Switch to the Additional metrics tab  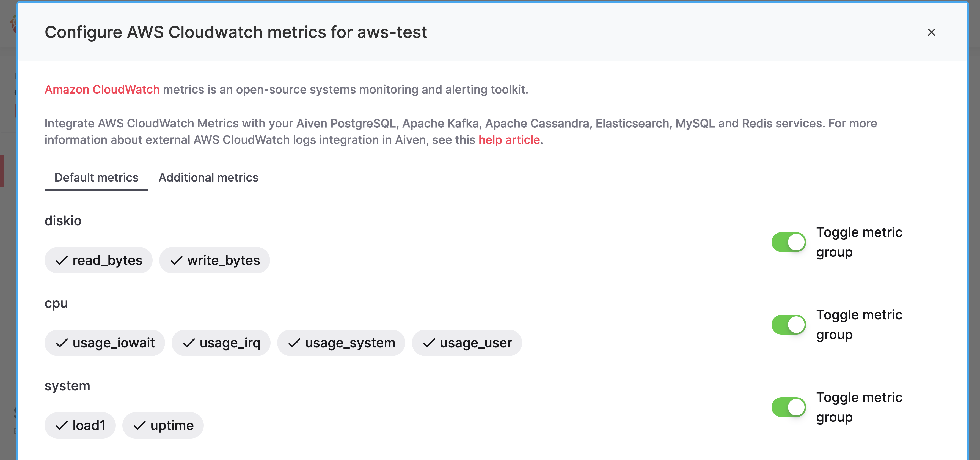click(x=208, y=177)
